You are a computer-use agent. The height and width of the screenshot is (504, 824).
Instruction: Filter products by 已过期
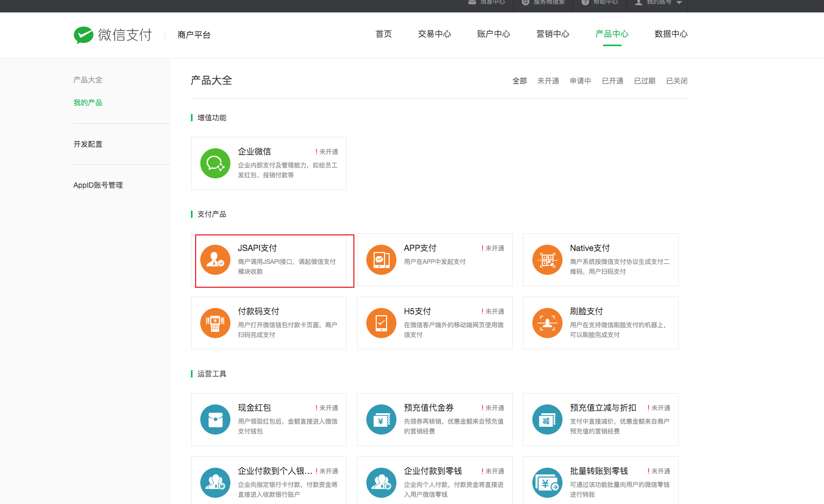pyautogui.click(x=645, y=81)
